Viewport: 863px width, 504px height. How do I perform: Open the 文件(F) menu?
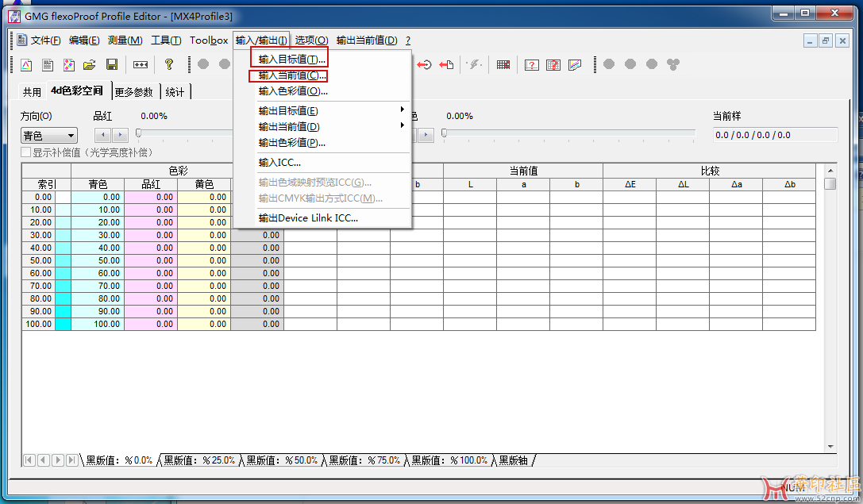pos(45,40)
